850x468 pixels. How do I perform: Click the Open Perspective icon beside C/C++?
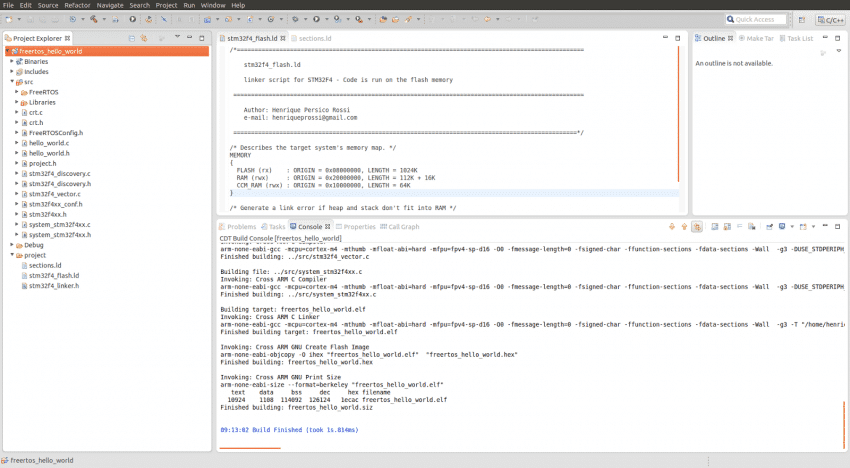point(802,20)
